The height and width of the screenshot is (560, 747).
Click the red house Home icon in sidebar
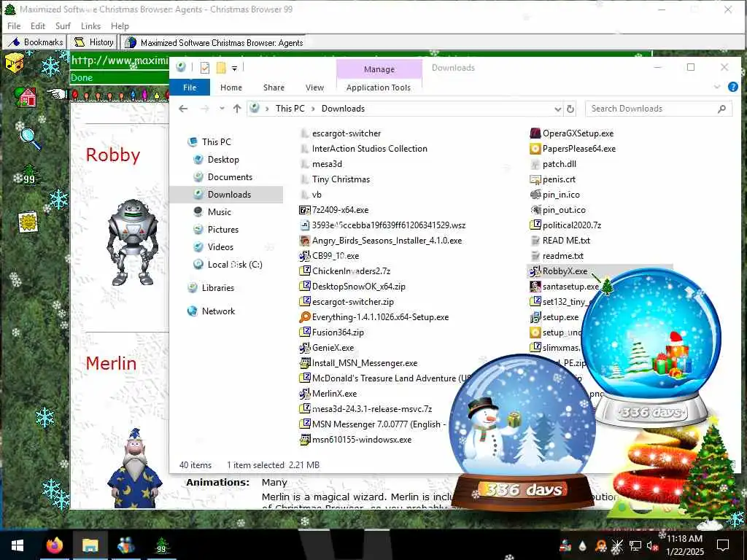tap(26, 97)
